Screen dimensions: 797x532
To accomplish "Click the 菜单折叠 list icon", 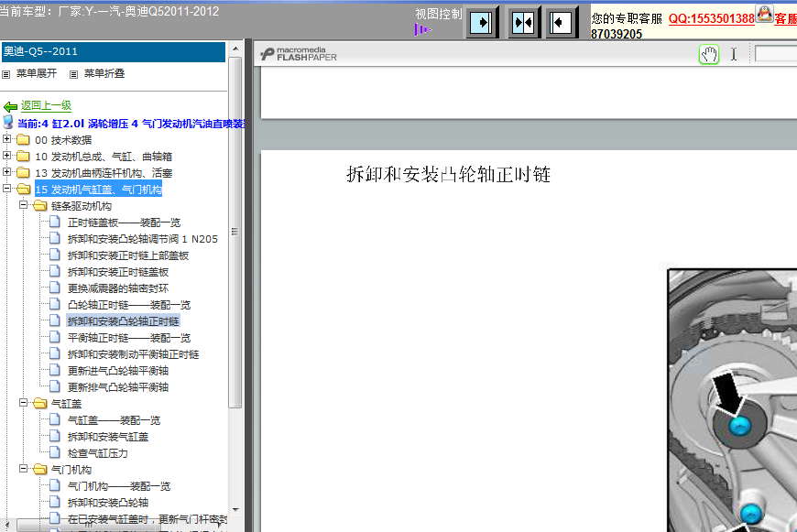I will [73, 74].
